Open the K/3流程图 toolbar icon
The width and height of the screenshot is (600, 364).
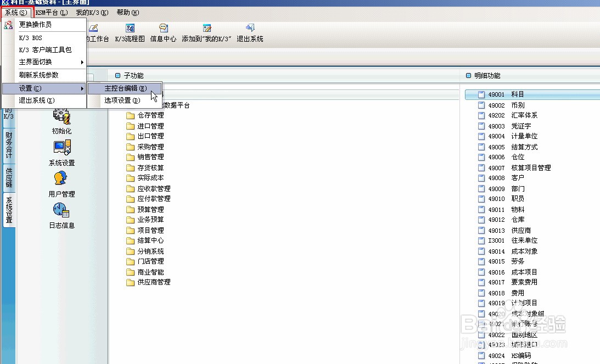(x=130, y=31)
